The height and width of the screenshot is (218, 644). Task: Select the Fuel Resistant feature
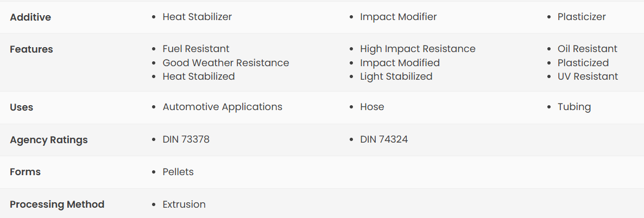196,49
